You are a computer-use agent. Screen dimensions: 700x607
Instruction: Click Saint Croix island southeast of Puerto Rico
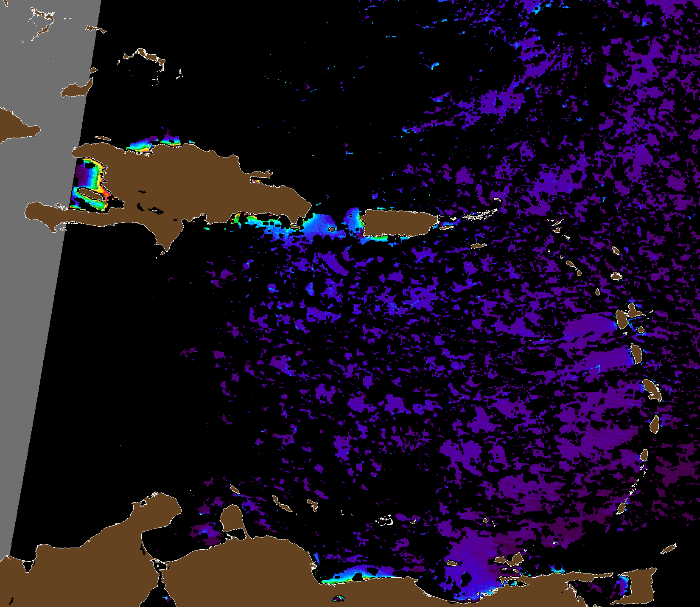(x=479, y=246)
